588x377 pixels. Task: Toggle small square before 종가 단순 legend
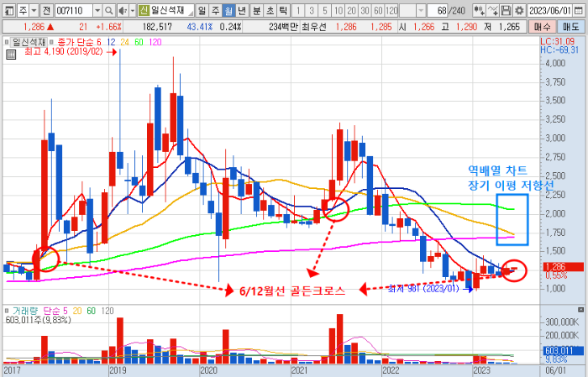[52, 42]
